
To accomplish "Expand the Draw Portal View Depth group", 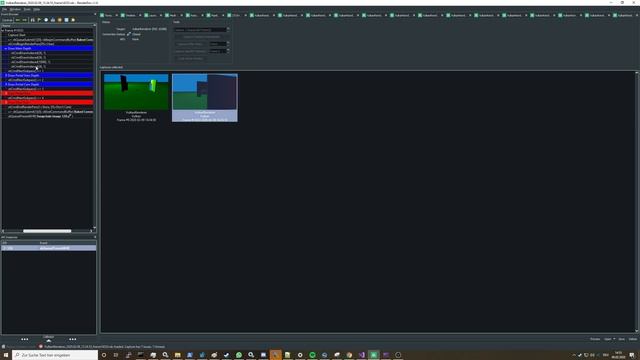I will click(x=6, y=76).
